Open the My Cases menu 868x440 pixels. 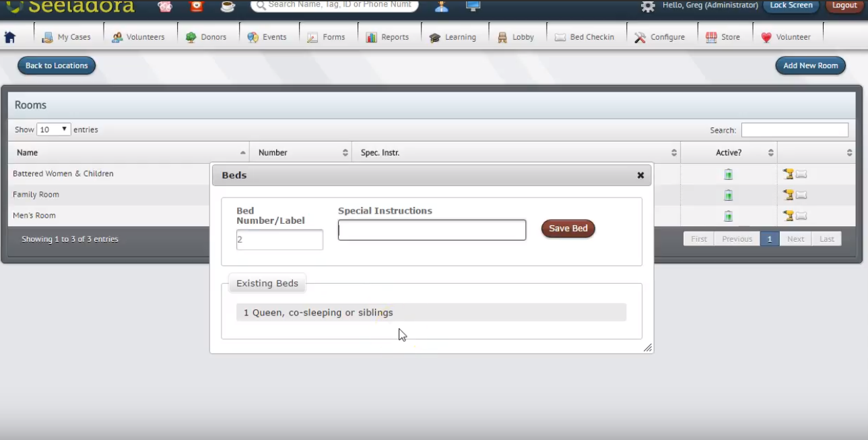(x=66, y=37)
